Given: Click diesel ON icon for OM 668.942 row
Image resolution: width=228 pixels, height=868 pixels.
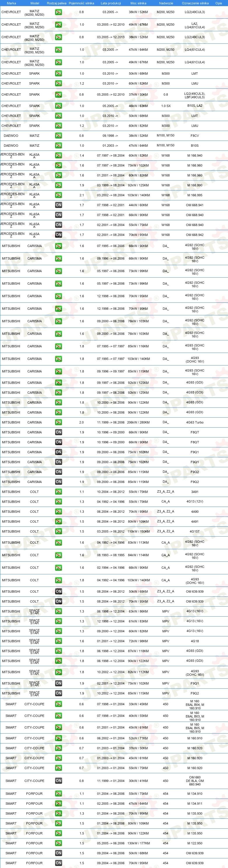Looking at the screenshot, I should (x=59, y=235).
